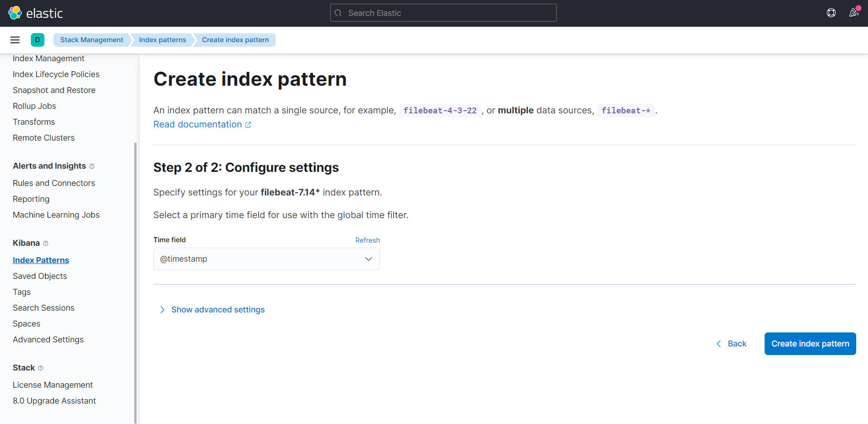Click the Alerts and Insights heading

(x=49, y=166)
